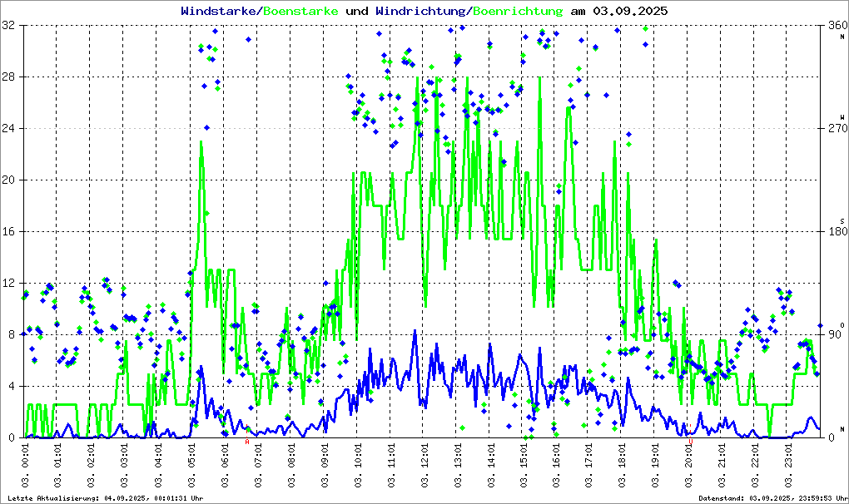Click the red sunrise marker 'A' on time axis
The height and width of the screenshot is (504, 849).
point(247,442)
